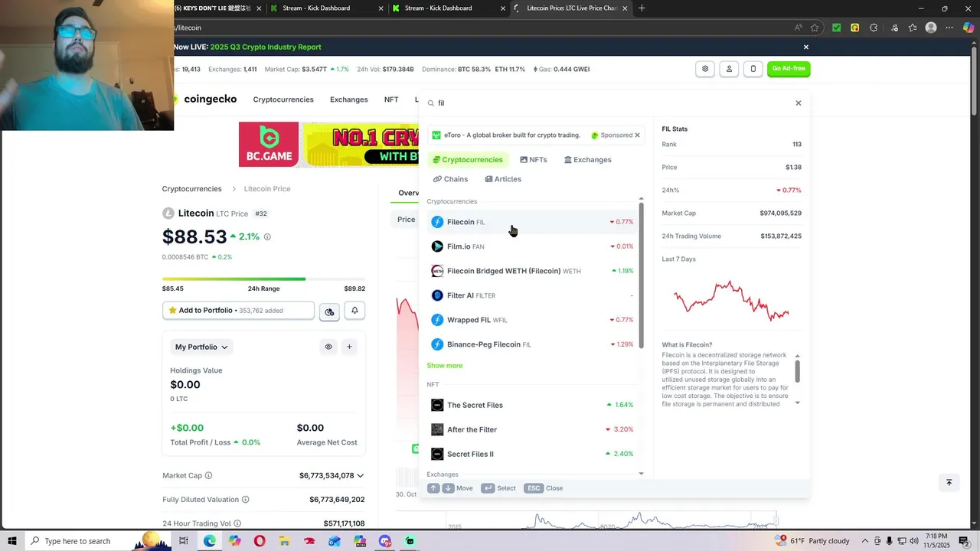Screen dimensions: 980x551
Task: Select the NFTs search filter tab
Action: pos(534,160)
